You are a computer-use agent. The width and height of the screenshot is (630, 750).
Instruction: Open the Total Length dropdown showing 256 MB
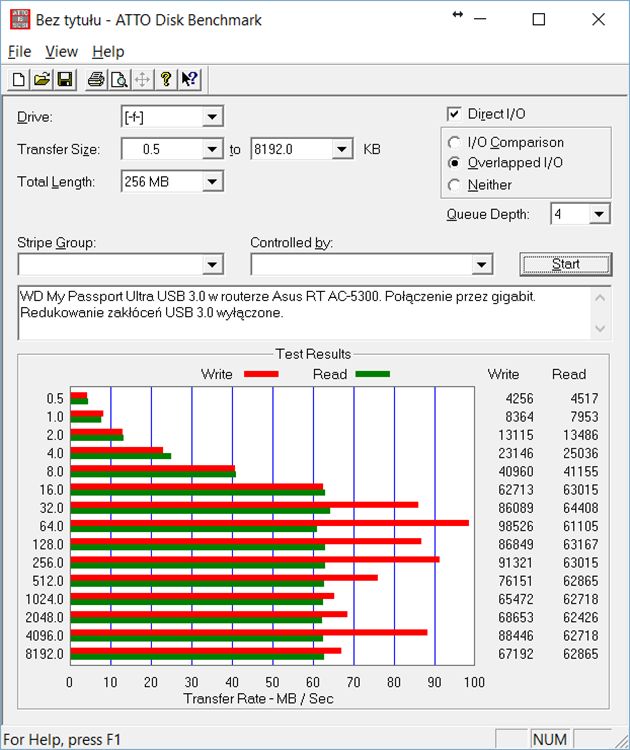click(x=212, y=182)
